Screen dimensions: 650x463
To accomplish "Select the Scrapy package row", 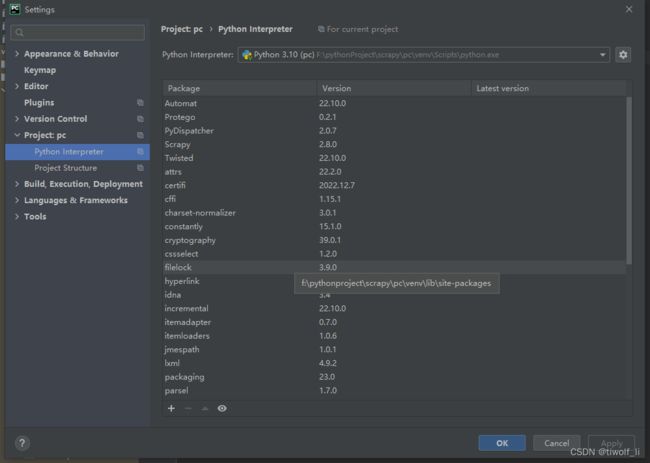I will click(394, 144).
